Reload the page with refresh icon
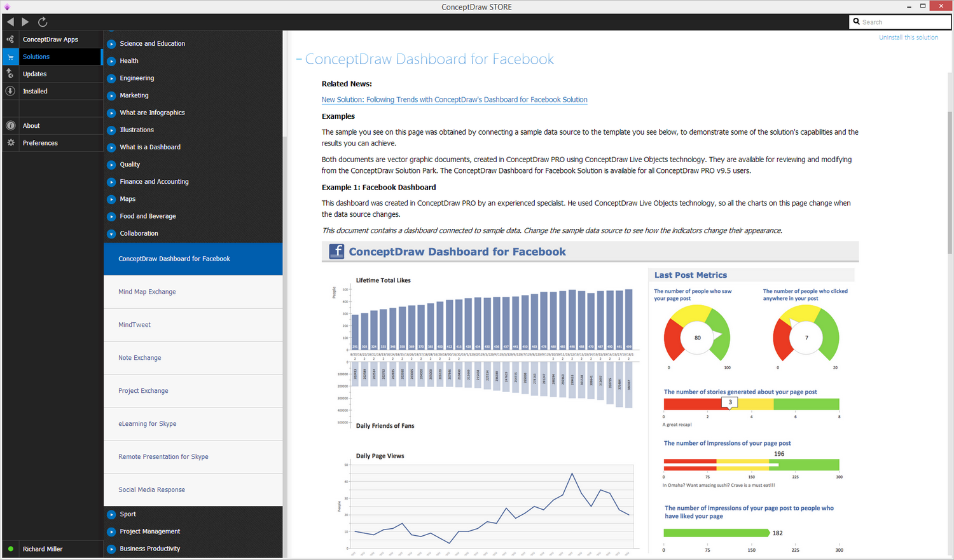This screenshot has height=560, width=954. click(43, 22)
